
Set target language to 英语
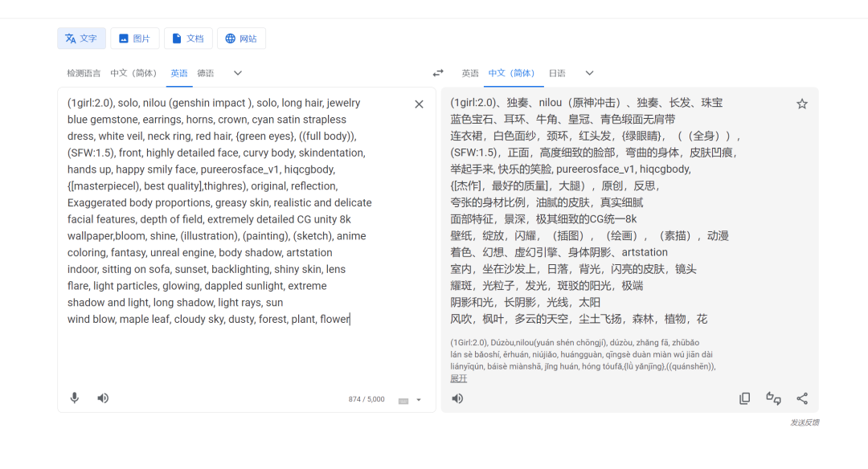tap(470, 73)
